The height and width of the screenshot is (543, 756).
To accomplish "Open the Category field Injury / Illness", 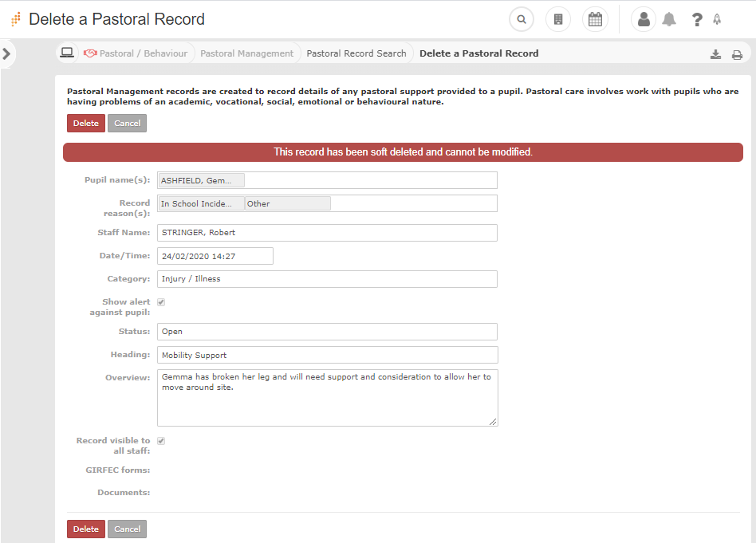I will coord(327,279).
